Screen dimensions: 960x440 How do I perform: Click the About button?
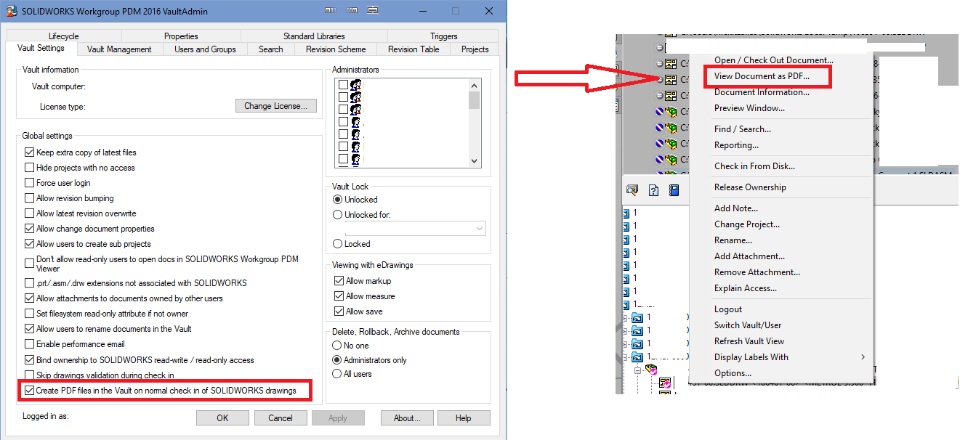407,419
